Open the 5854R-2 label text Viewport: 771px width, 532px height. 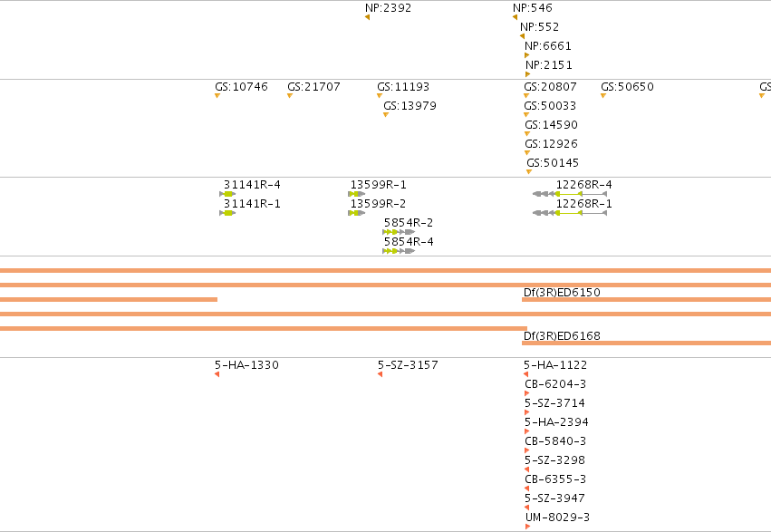pyautogui.click(x=409, y=223)
